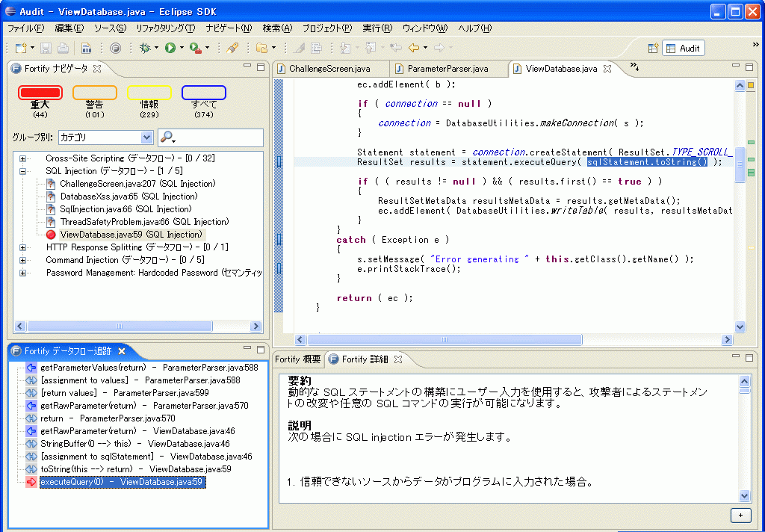Image resolution: width=765 pixels, height=532 pixels.
Task: Click the Open Type folder icon
Action: (262, 48)
